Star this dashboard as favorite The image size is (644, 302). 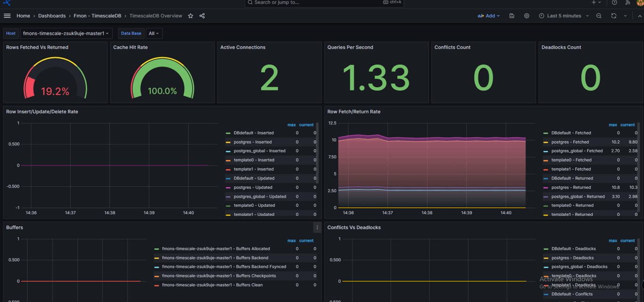click(190, 16)
